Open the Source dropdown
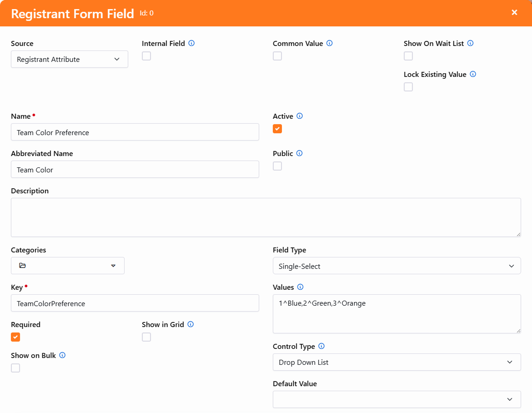This screenshot has width=532, height=413. 69,59
